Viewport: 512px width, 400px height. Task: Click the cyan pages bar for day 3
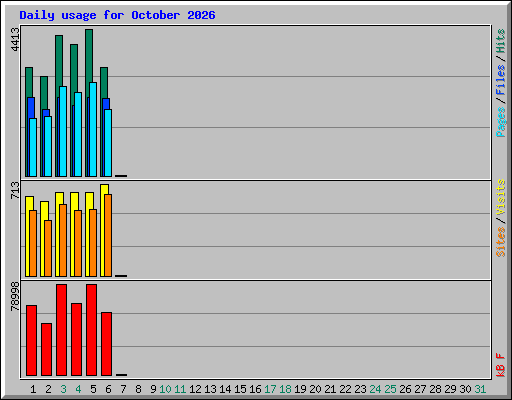pos(63,131)
